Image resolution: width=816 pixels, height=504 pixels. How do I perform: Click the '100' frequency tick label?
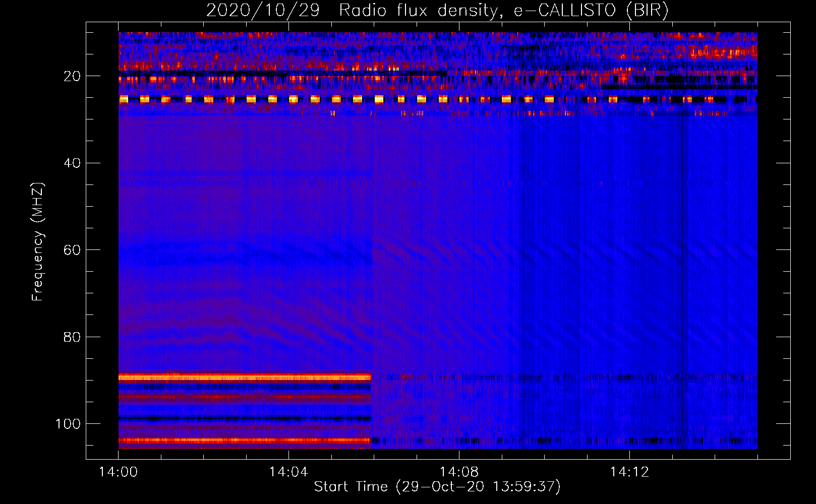coord(68,424)
